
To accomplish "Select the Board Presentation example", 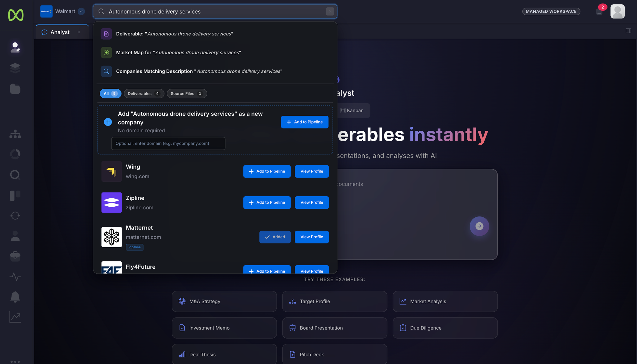I will pos(335,328).
